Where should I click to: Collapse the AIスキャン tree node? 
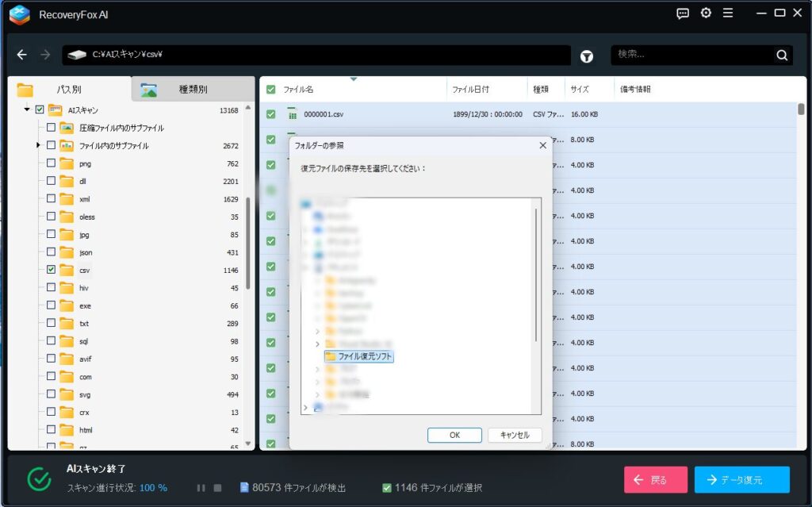[27, 110]
